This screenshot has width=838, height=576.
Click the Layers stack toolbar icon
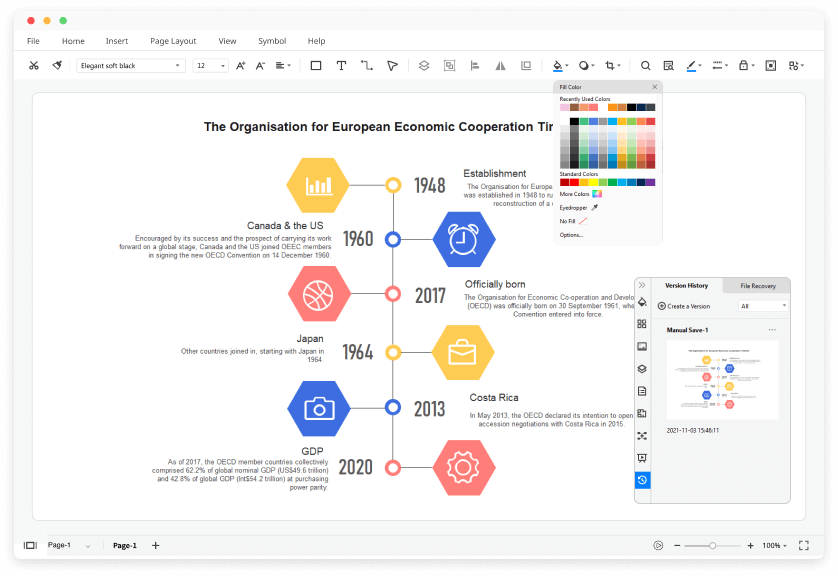(424, 65)
